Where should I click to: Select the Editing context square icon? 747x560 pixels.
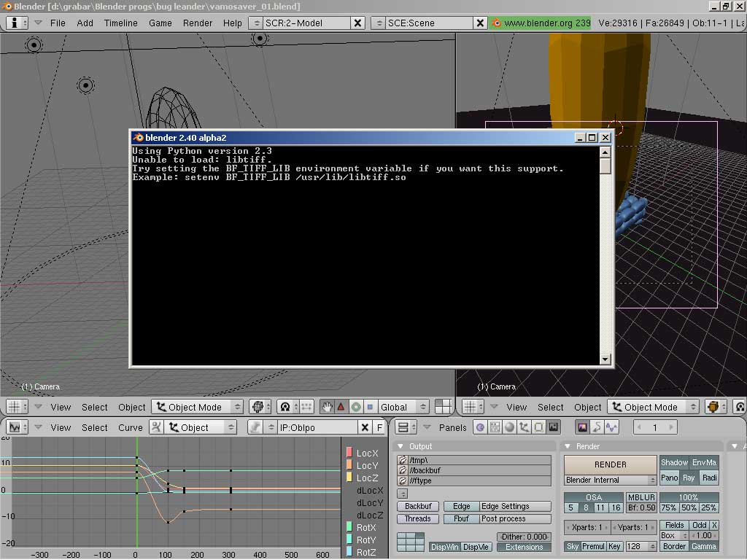[x=539, y=427]
